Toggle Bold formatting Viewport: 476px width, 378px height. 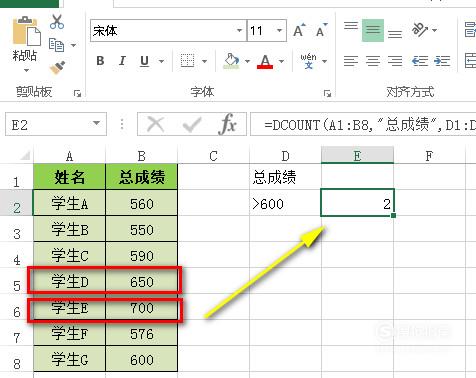tap(100, 61)
